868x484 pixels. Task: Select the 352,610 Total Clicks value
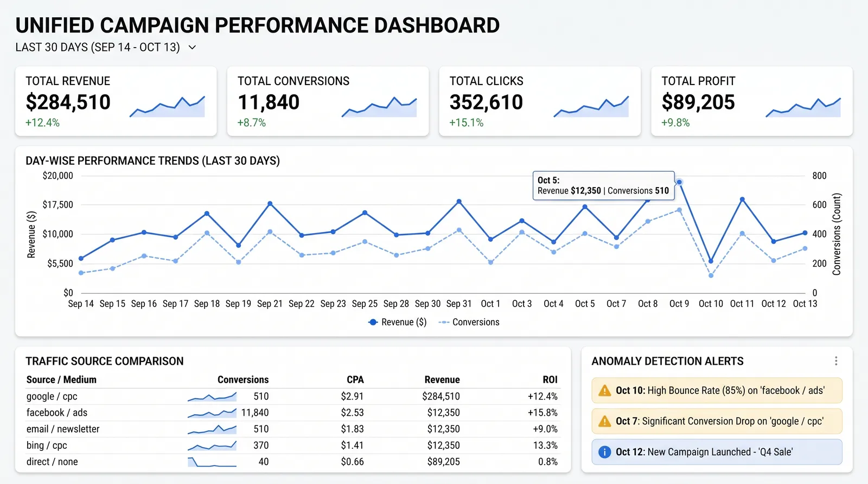[x=486, y=102]
